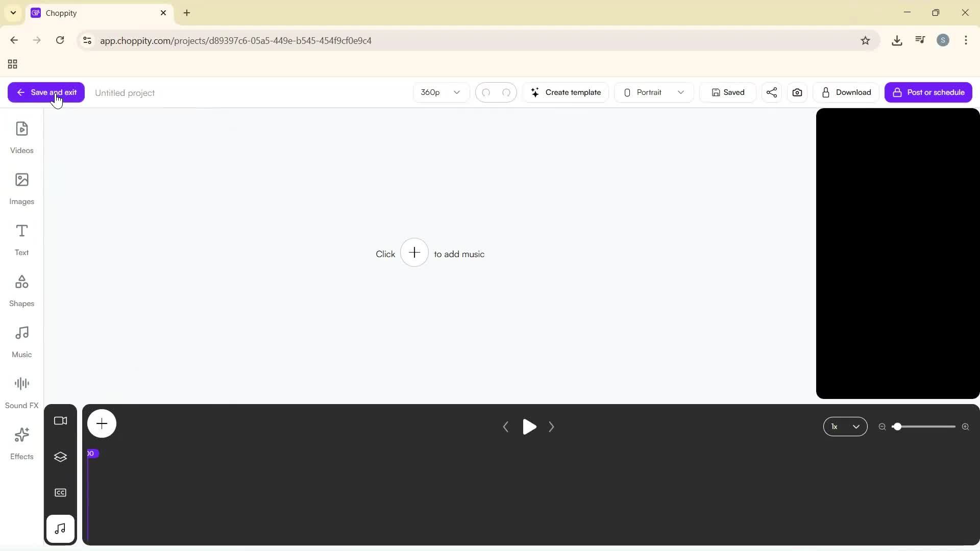Take a snapshot with the camera icon
This screenshot has height=551, width=980.
click(797, 92)
